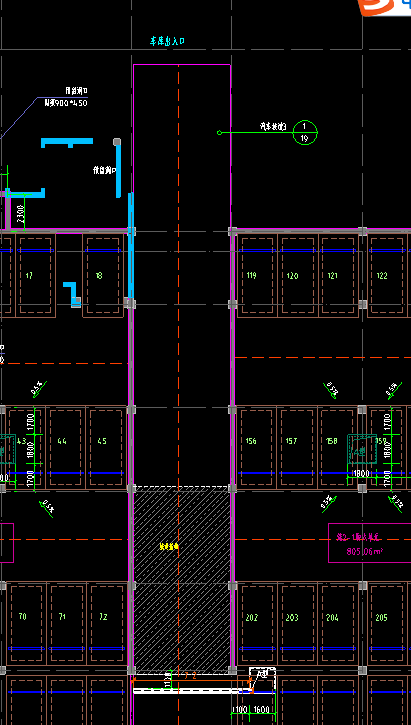The image size is (411, 725).
Task: Select parking space number 122
Action: tap(382, 276)
